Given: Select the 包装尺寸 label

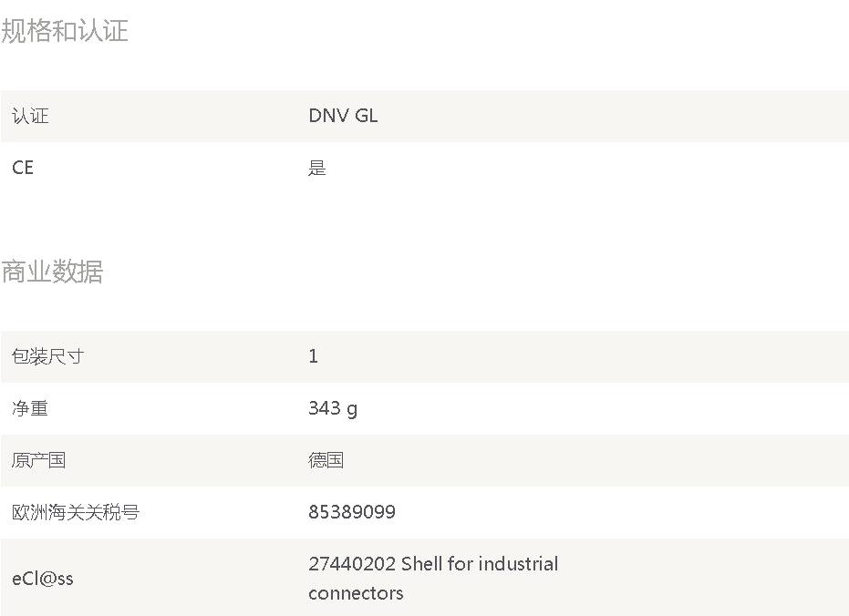Looking at the screenshot, I should 48,356.
